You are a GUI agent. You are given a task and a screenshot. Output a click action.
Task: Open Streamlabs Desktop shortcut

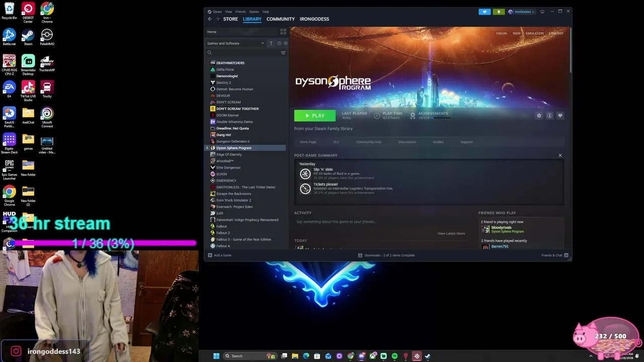click(x=28, y=65)
